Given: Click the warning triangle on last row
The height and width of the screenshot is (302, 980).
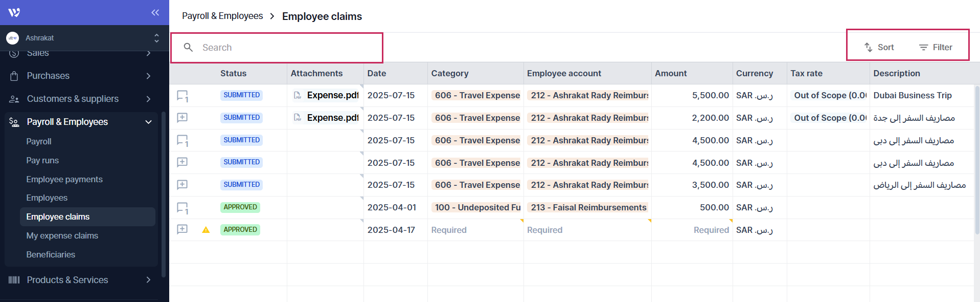Looking at the screenshot, I should point(206,230).
